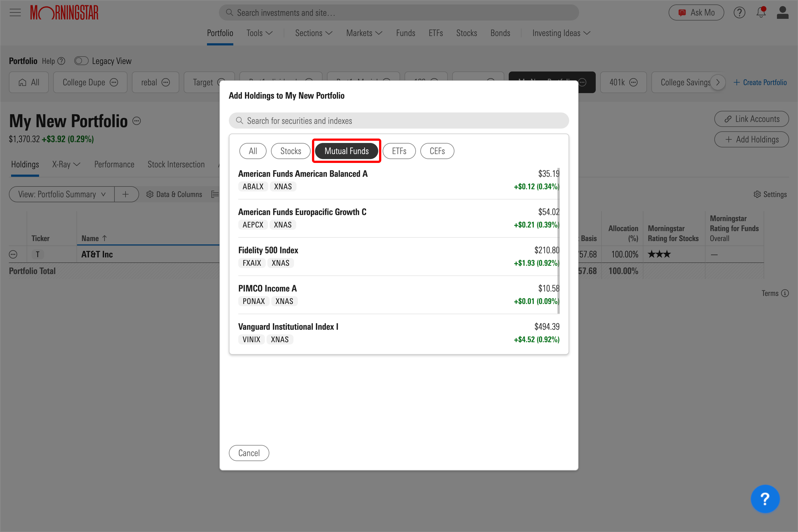Open the View: Portfolio Summary dropdown

coord(62,194)
